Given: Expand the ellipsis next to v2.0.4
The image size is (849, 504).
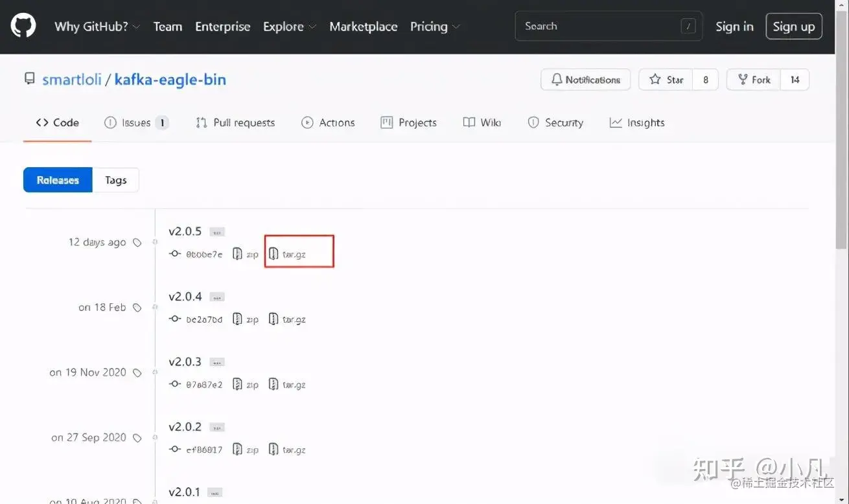Looking at the screenshot, I should 217,297.
